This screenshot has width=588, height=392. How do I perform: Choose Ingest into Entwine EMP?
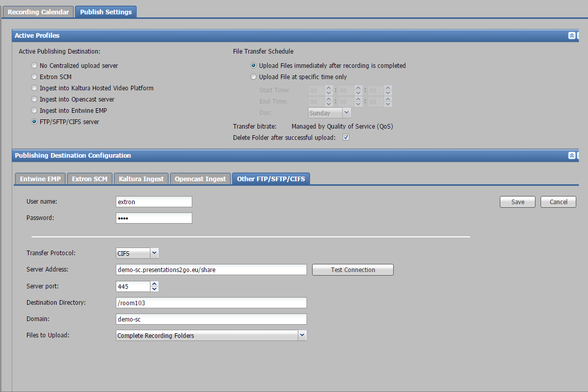(x=34, y=111)
